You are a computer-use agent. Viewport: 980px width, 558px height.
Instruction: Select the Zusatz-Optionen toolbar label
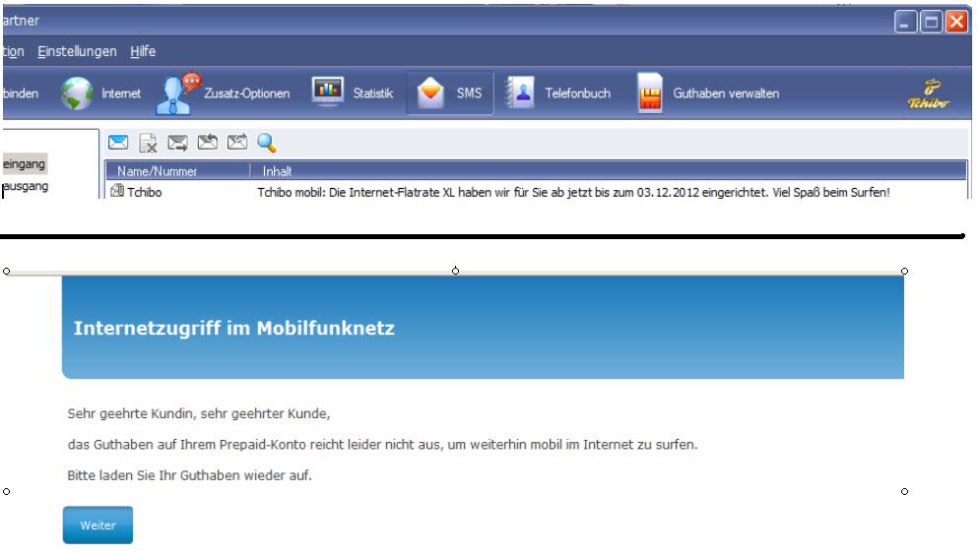pyautogui.click(x=247, y=93)
